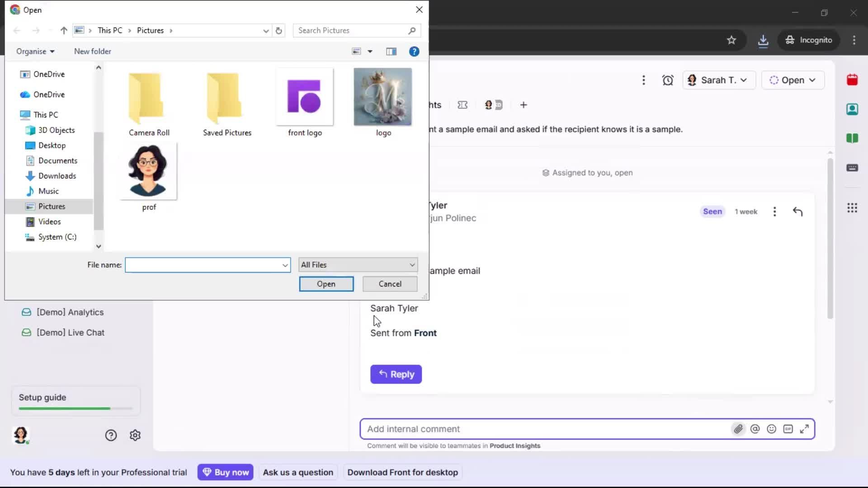Set a reminder with the snooze clock icon
This screenshot has width=868, height=488.
click(668, 80)
